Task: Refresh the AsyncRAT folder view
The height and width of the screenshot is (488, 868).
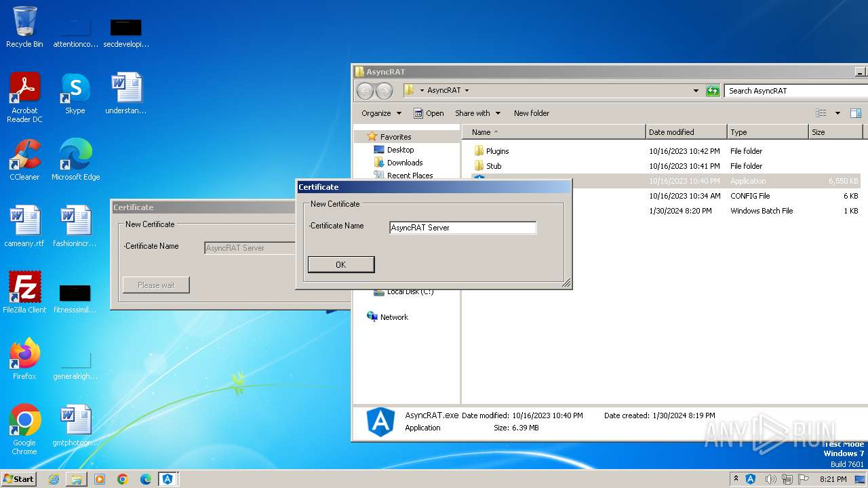Action: click(x=713, y=91)
